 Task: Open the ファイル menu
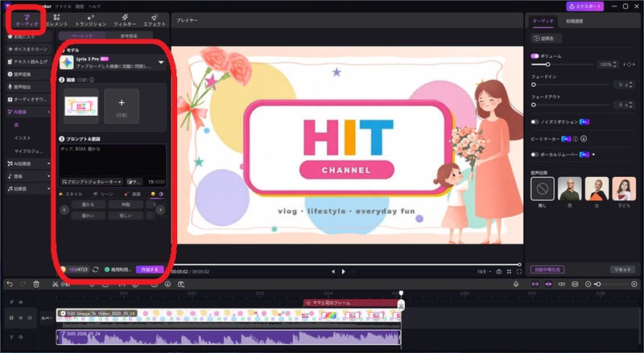click(63, 6)
